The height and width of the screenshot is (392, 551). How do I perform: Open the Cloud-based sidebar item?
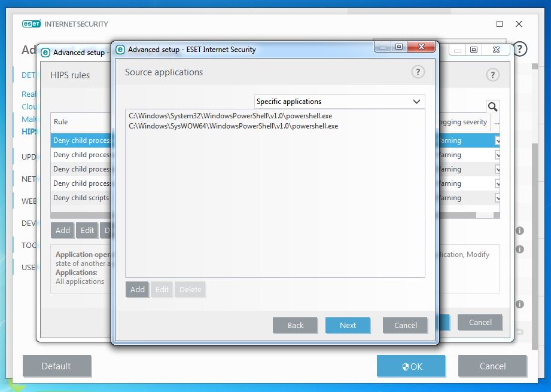[29, 107]
